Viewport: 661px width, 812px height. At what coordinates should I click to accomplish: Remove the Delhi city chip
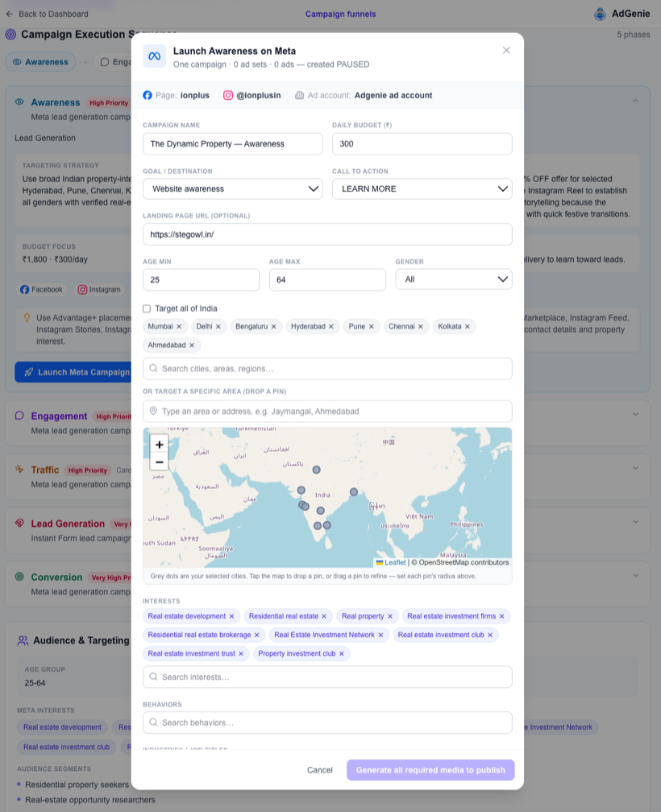point(218,327)
